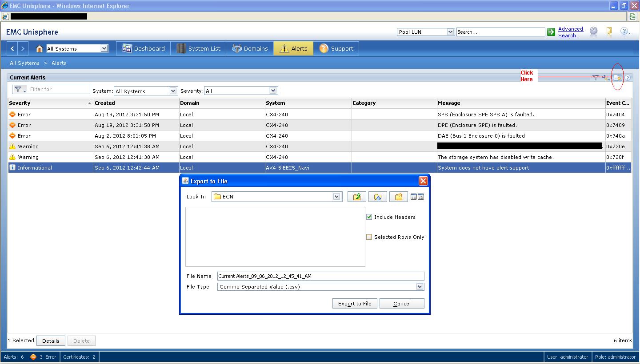
Task: Click the Advanced Search link
Action: tap(571, 32)
